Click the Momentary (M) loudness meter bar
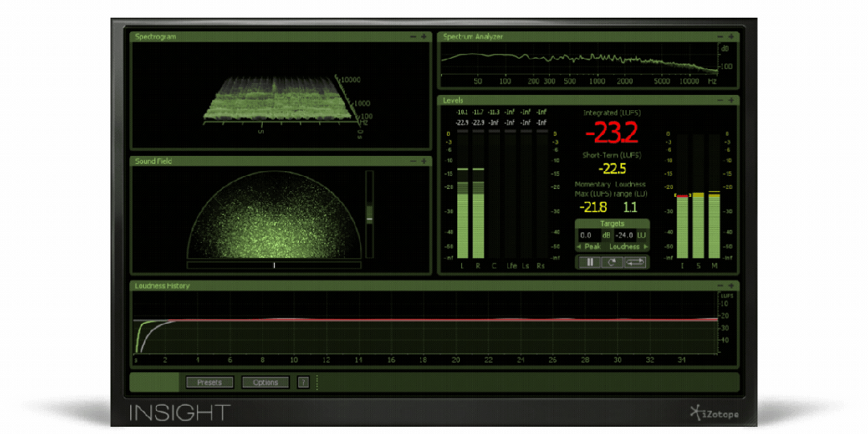Screen dimensions: 868x434 point(714,196)
